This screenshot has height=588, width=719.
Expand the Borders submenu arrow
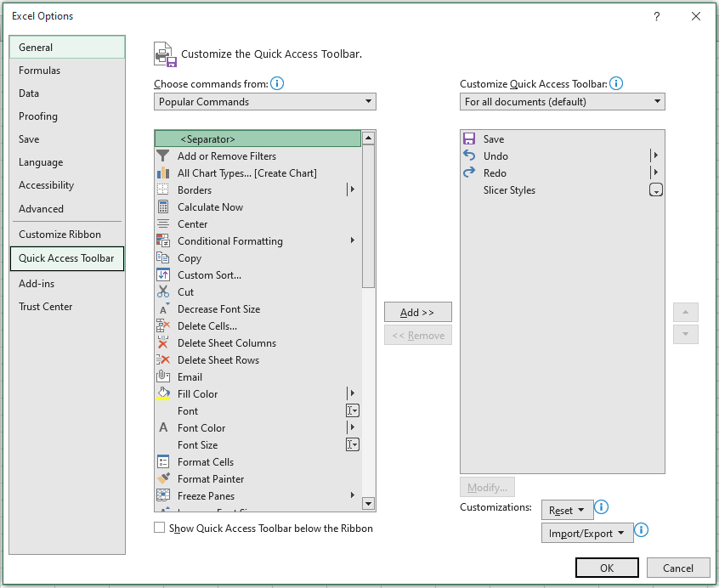(x=352, y=189)
